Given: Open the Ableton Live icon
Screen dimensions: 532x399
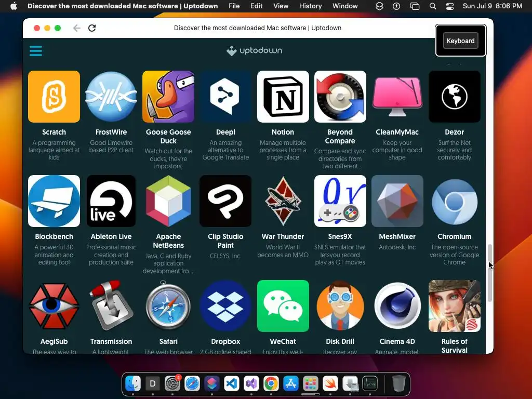Looking at the screenshot, I should tap(111, 201).
